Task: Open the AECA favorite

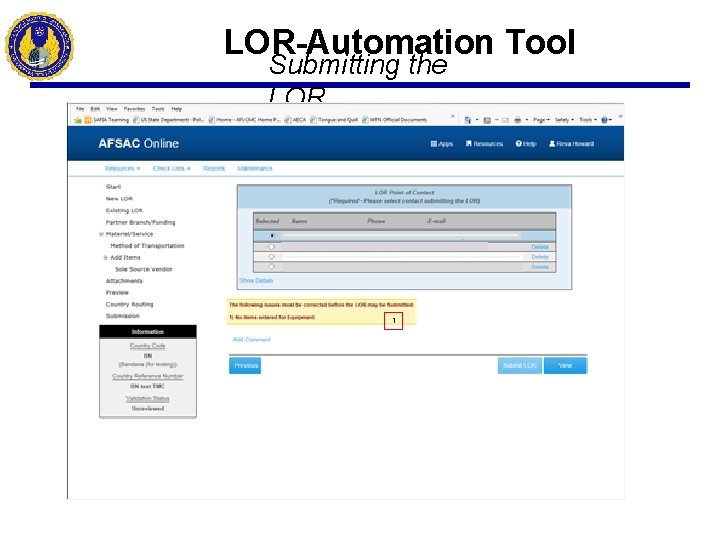Action: point(295,120)
